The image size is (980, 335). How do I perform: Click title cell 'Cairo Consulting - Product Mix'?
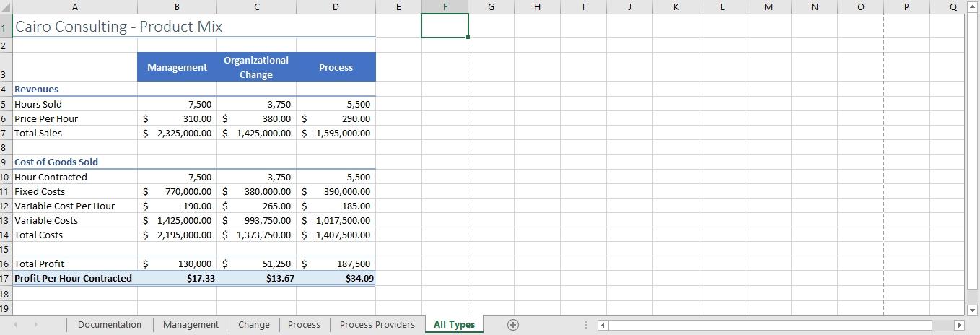pyautogui.click(x=119, y=27)
